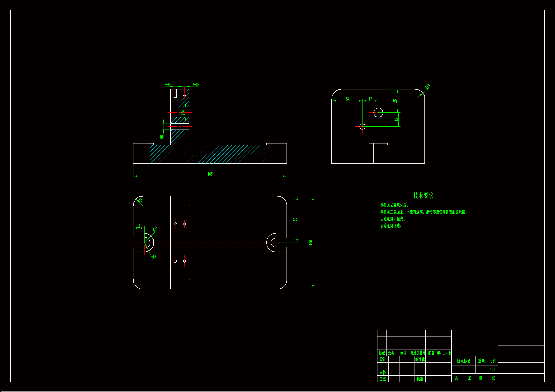This screenshot has height=392, width=555.
Task: Click the 批准 cell in title block
Action: tap(420, 379)
